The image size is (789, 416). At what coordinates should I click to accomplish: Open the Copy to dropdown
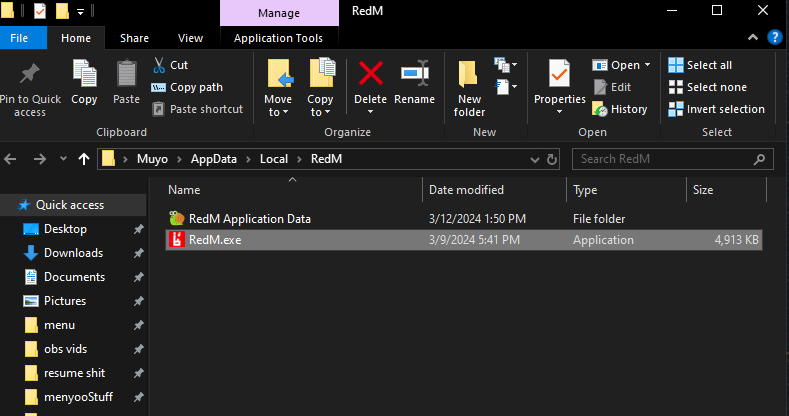(x=320, y=106)
